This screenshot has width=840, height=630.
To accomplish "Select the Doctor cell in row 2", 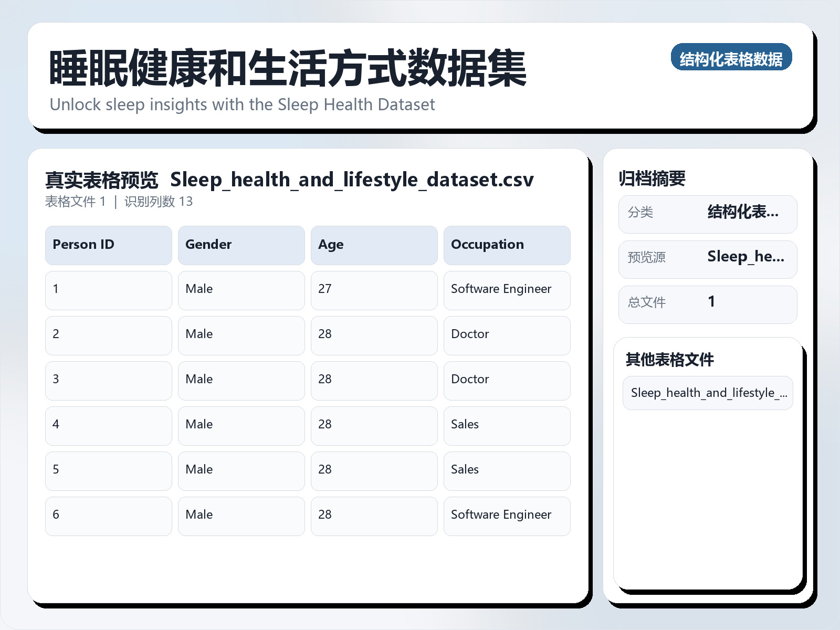I will coord(507,335).
